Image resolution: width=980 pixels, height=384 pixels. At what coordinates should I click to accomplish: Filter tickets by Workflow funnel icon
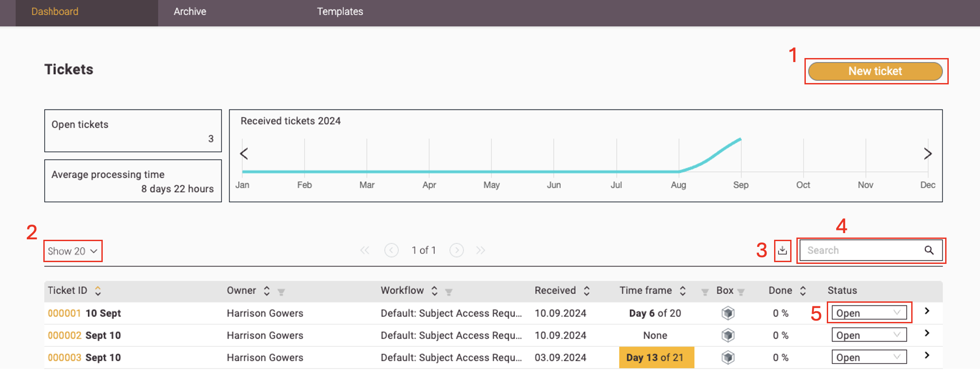click(x=449, y=292)
